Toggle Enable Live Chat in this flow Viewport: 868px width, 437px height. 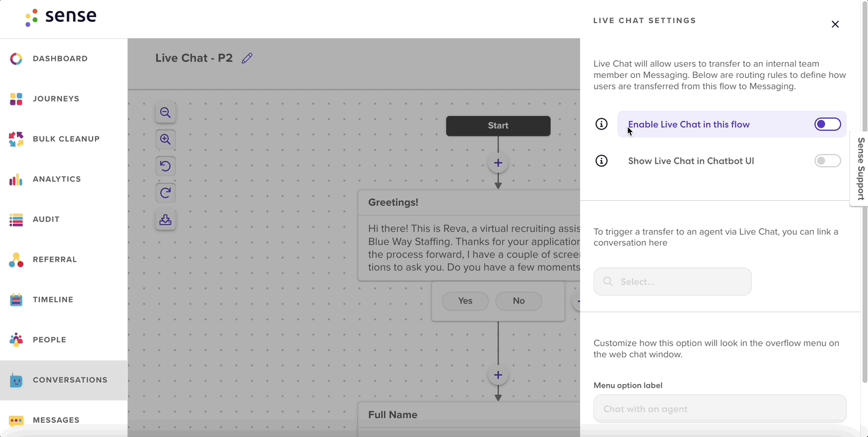pos(827,124)
